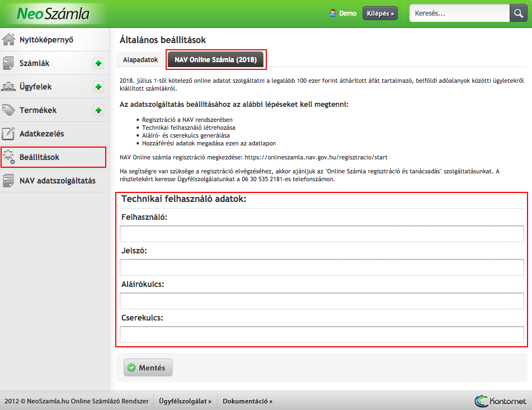Click the Technikai felhasználó adatok heading
532x410 pixels.
tap(183, 199)
